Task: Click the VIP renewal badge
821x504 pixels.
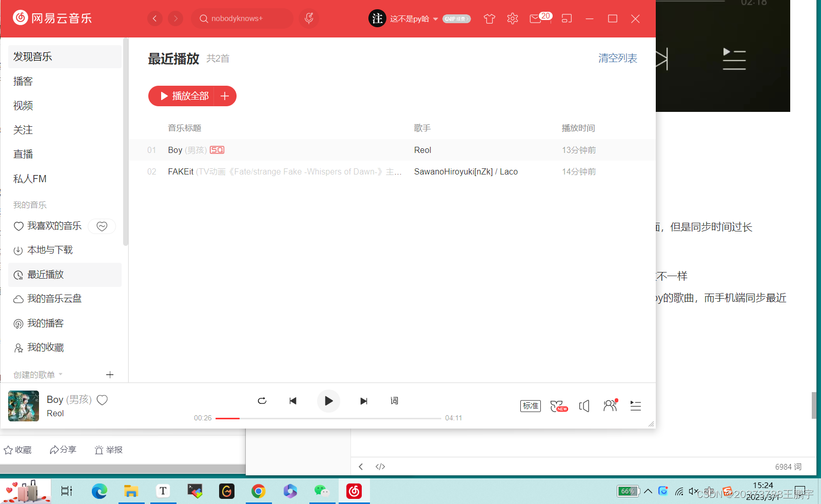Action: click(x=457, y=19)
